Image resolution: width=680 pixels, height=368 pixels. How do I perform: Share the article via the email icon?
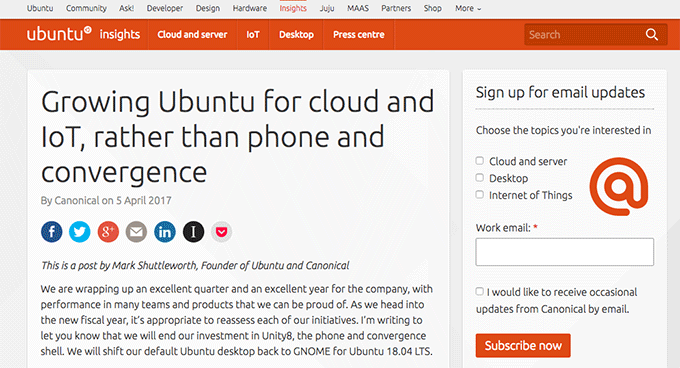[136, 232]
